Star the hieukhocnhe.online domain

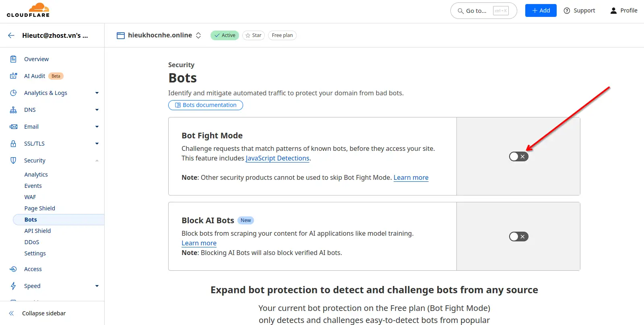(x=253, y=35)
